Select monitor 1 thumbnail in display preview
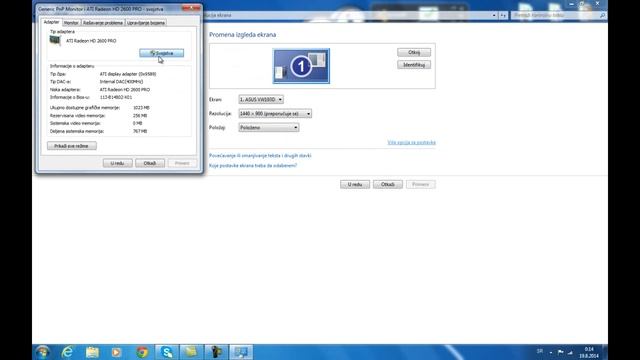Screen dimensions: 640x360 point(301,66)
